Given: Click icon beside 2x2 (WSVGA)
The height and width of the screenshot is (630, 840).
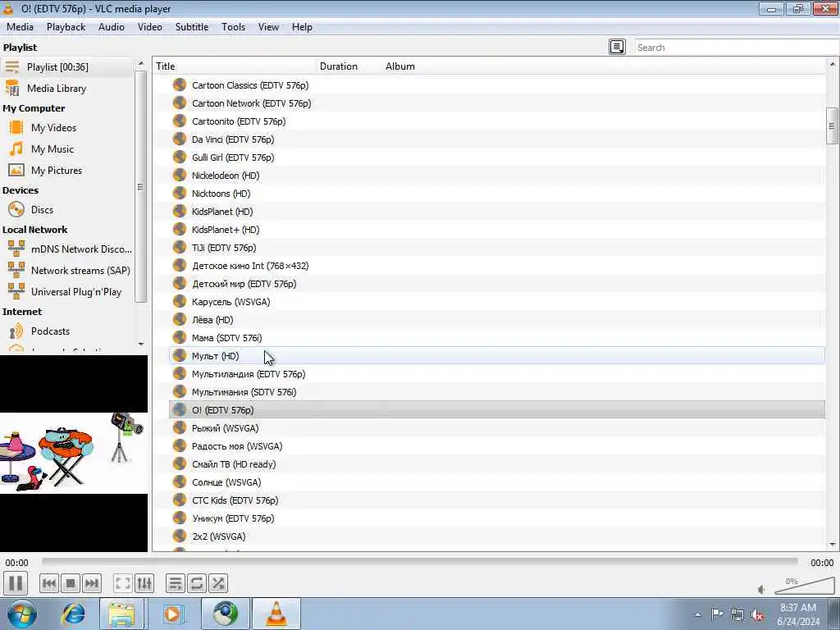Looking at the screenshot, I should coord(180,536).
